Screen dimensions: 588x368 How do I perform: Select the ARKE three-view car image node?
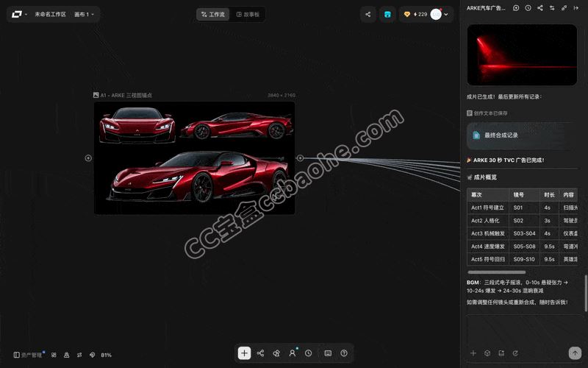[x=194, y=158]
